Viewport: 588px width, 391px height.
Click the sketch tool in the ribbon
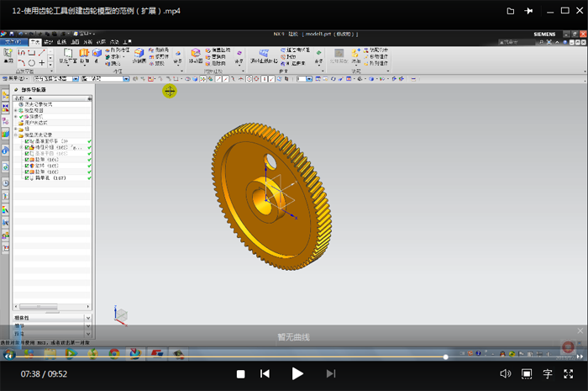tap(9, 52)
